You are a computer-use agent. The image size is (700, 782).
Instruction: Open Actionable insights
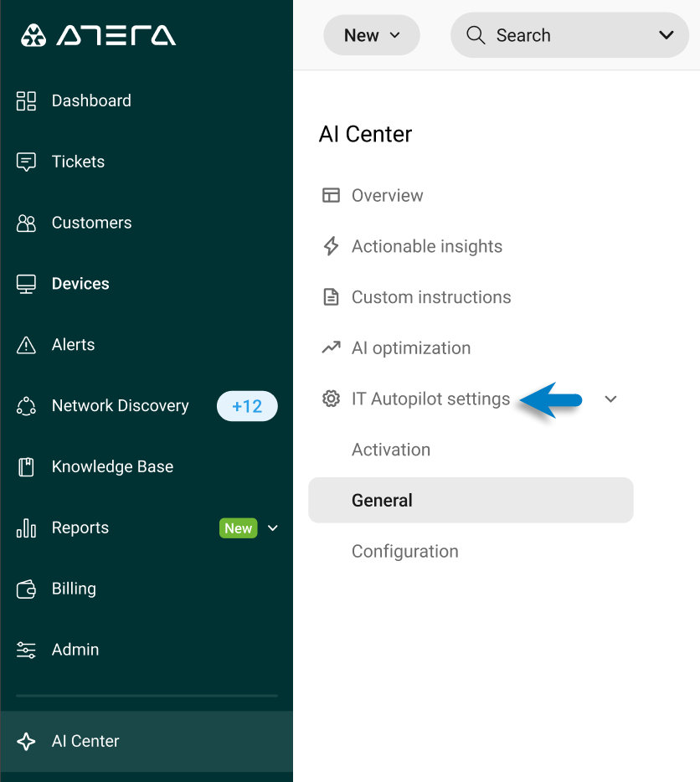point(427,246)
